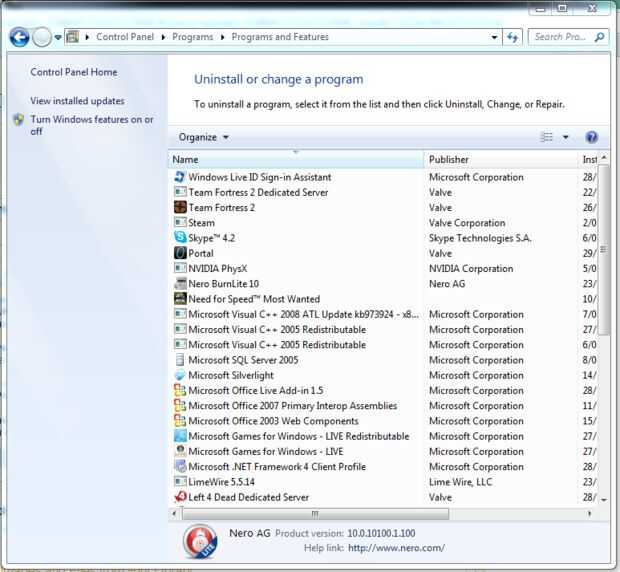
Task: Click the .NET Framework 4 Client Profile icon
Action: [180, 466]
